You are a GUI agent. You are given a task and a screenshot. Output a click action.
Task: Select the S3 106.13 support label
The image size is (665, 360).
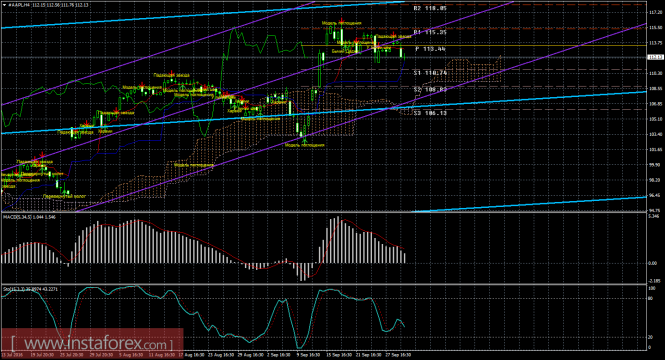(430, 113)
